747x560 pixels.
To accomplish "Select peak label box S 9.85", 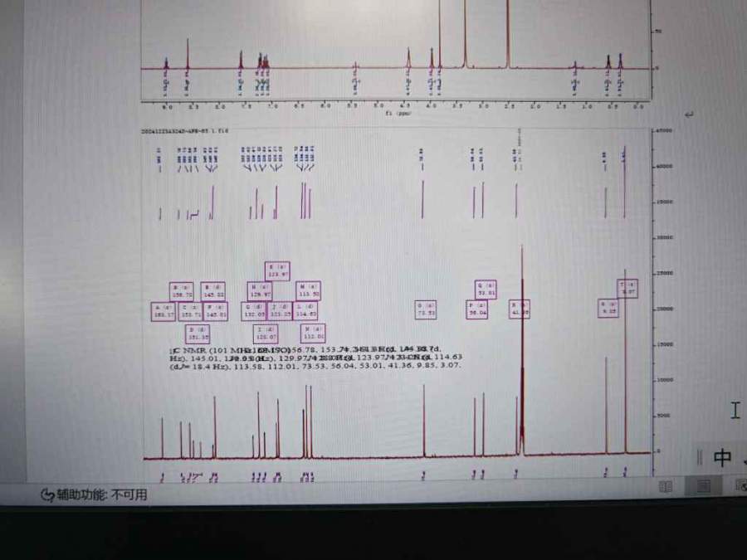I will pyautogui.click(x=608, y=308).
